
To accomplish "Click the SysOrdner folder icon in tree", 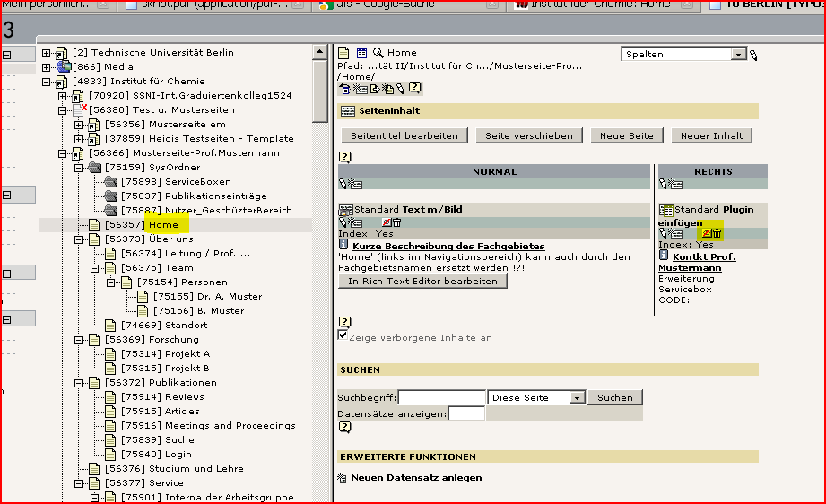I will [x=94, y=167].
